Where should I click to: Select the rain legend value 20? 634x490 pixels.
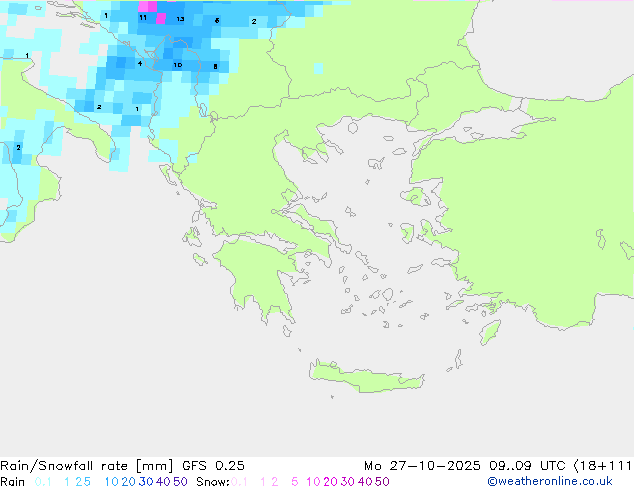128,482
